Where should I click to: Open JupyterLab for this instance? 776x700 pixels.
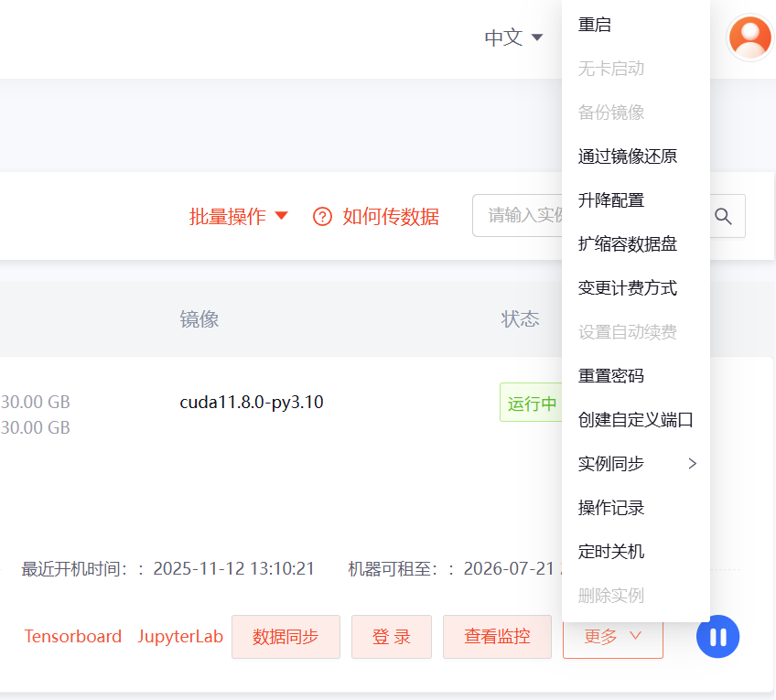[x=180, y=636]
